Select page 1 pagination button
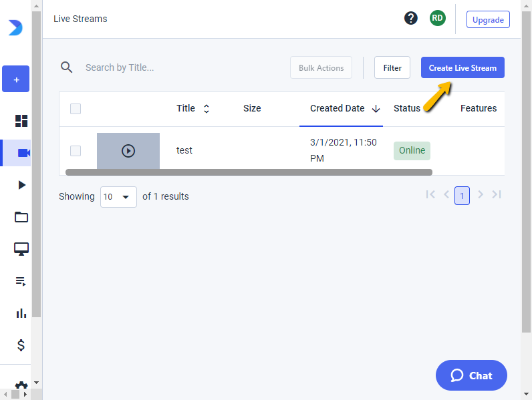 point(462,196)
